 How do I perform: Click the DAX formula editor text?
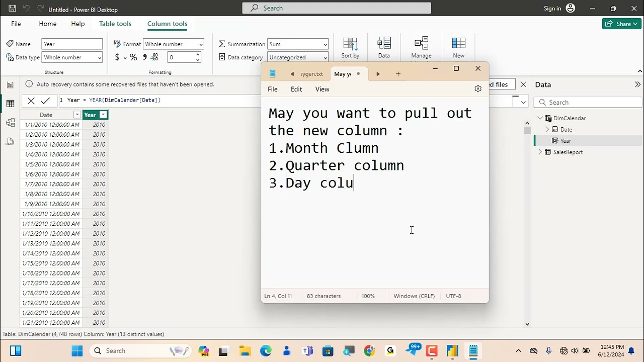pos(114,100)
